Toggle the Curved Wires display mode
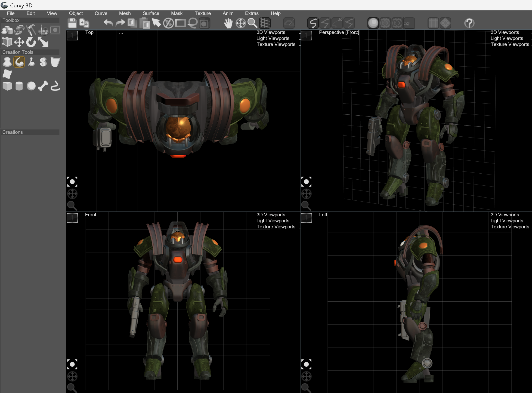 (x=409, y=23)
